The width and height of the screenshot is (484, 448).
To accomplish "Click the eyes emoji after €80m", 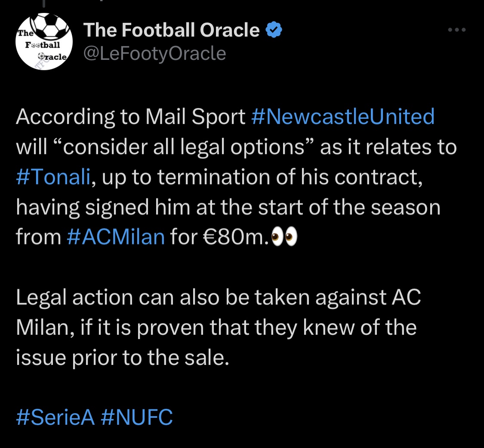I will click(285, 237).
